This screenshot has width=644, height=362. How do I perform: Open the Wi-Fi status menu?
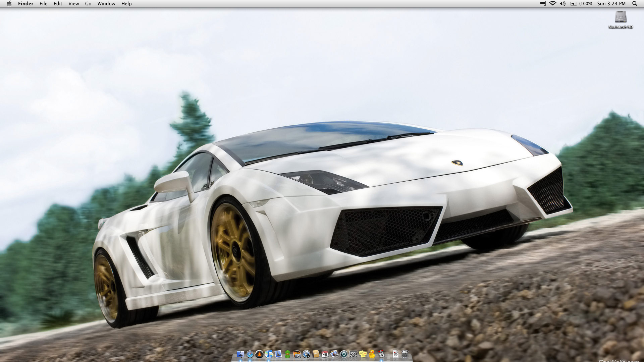[x=552, y=4]
